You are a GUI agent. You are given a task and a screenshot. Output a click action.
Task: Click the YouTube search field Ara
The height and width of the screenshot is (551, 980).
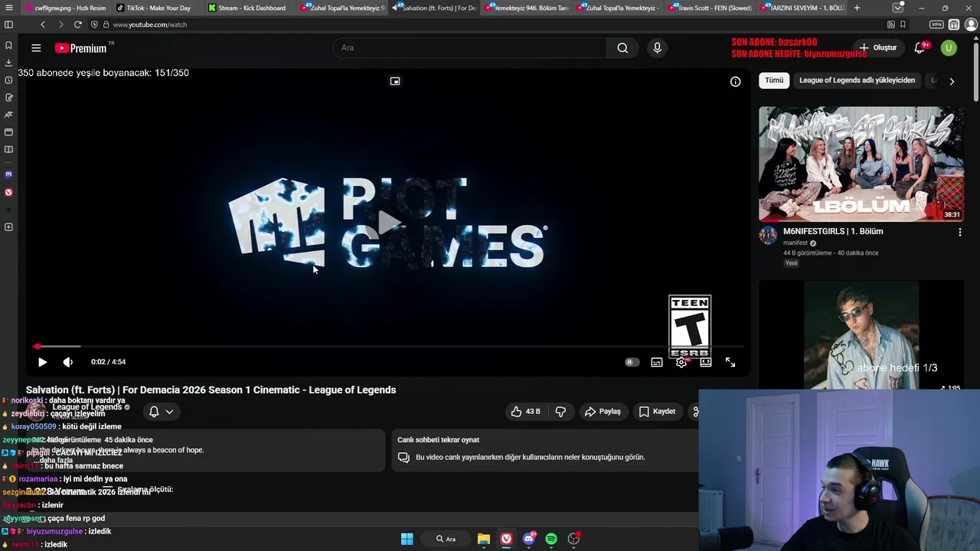point(470,48)
